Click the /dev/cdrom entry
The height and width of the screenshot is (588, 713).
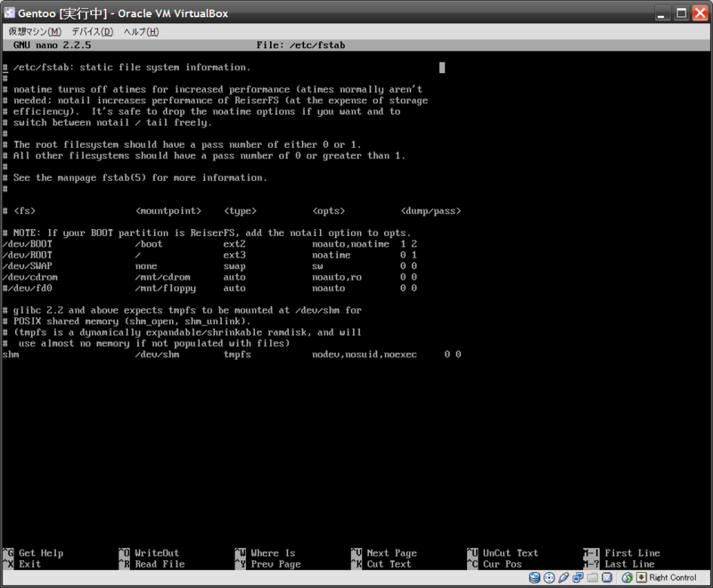30,277
